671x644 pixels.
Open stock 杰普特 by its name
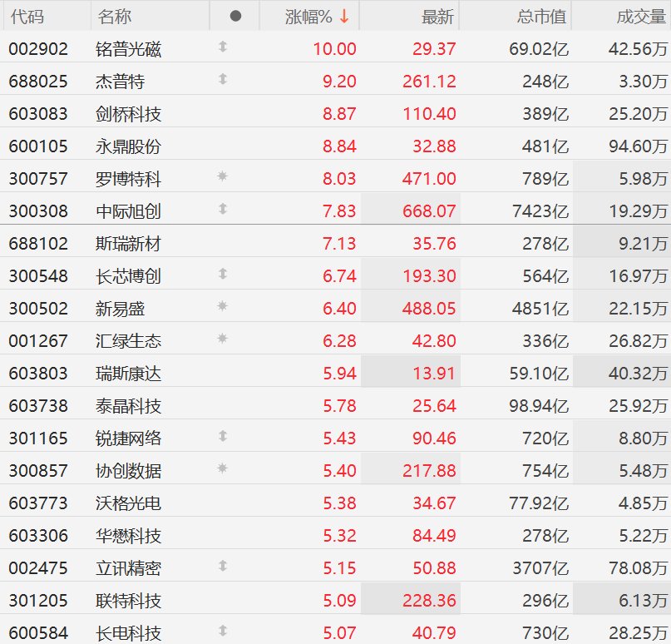(121, 82)
